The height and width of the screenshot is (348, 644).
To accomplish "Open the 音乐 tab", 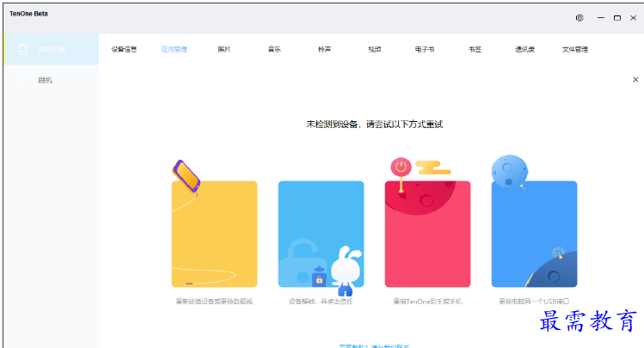I will (x=274, y=49).
